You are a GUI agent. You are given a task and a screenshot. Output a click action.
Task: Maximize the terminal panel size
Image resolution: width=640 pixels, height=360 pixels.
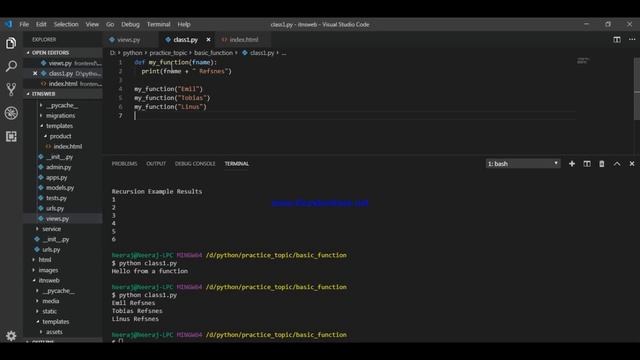[617, 164]
